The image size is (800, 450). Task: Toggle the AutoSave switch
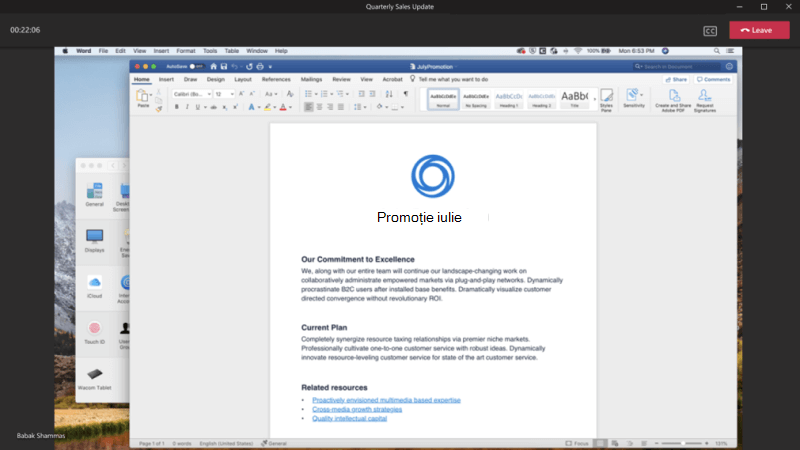(x=196, y=67)
